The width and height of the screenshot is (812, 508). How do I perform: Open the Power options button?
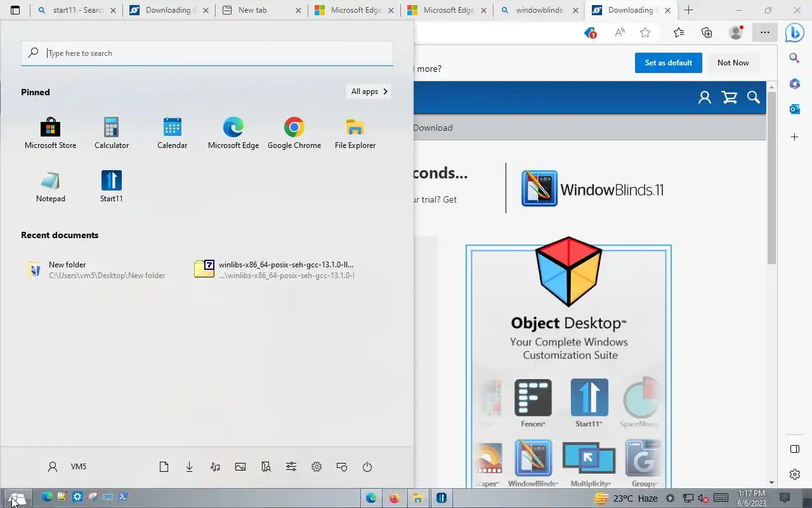click(367, 467)
